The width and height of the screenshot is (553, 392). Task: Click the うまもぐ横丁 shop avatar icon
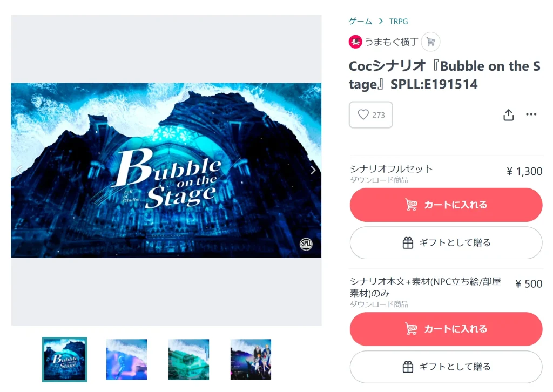(355, 42)
